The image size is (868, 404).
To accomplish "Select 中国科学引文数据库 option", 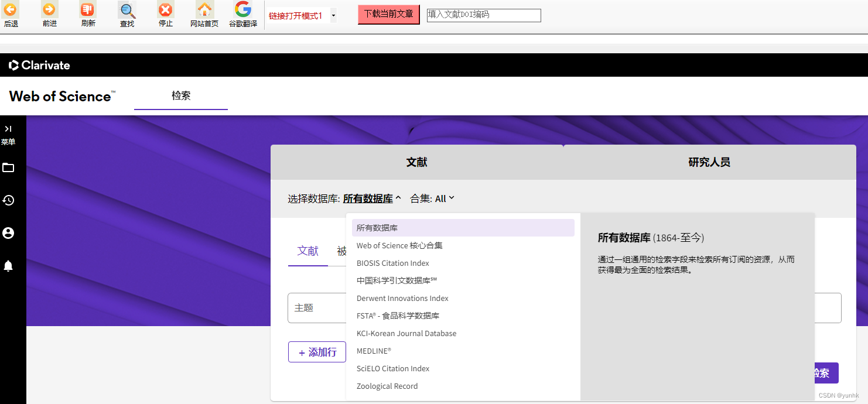I will 463,280.
